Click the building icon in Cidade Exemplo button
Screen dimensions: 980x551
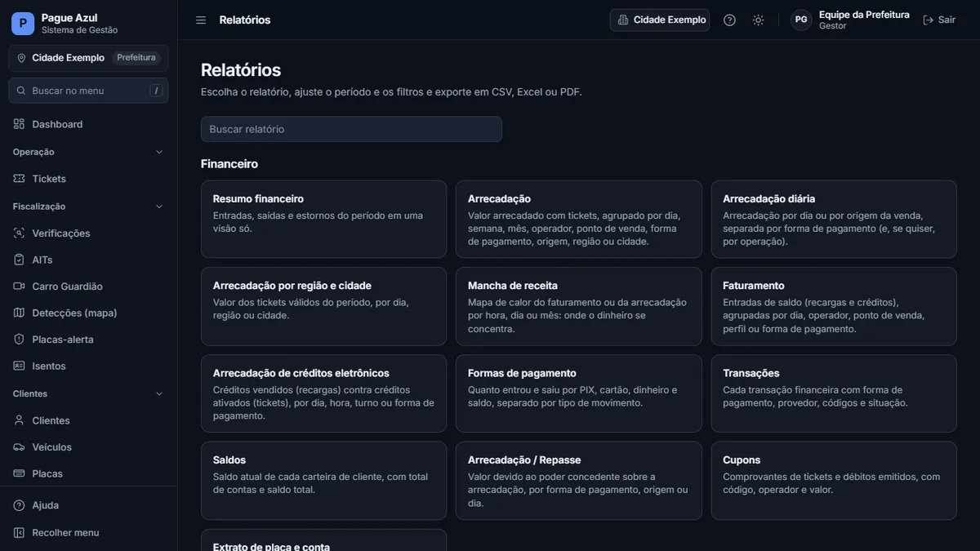[x=623, y=20]
